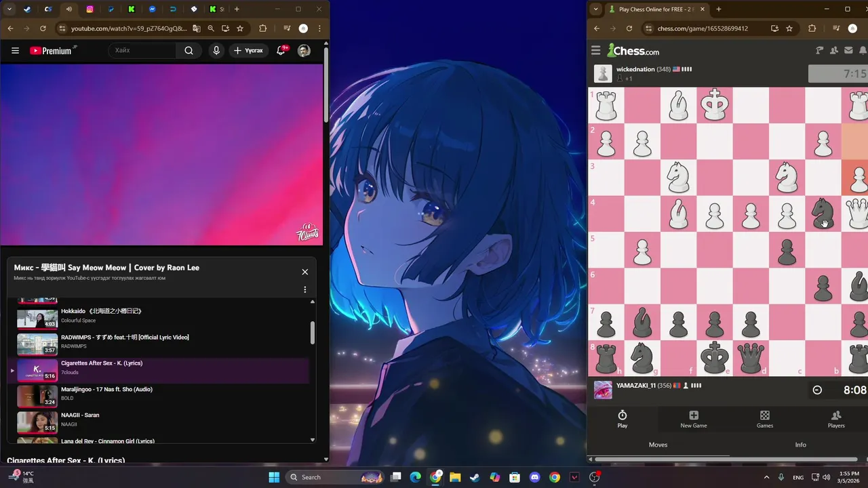Click playlist scroll down arrow
This screenshot has width=868, height=488.
pyautogui.click(x=313, y=440)
